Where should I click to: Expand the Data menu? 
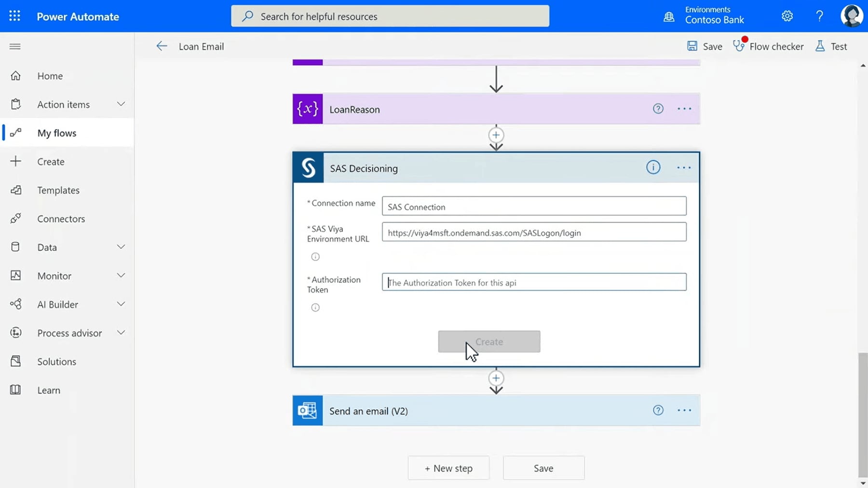click(x=121, y=247)
